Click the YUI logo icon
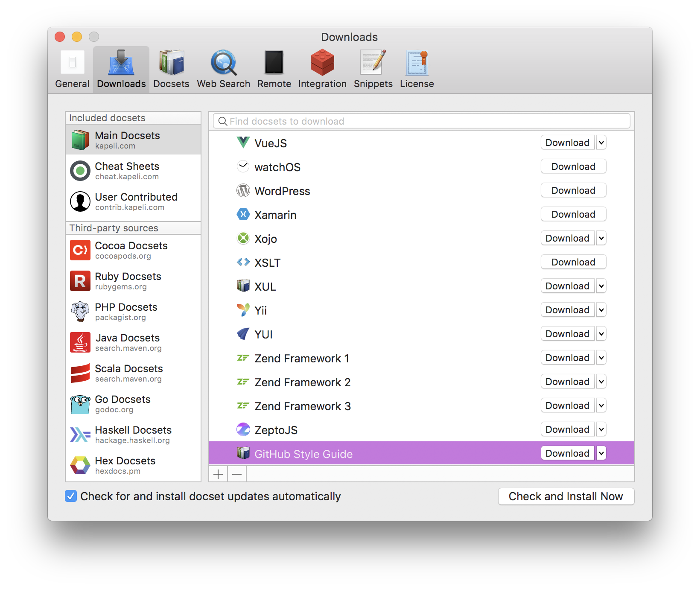The width and height of the screenshot is (700, 589). click(243, 334)
